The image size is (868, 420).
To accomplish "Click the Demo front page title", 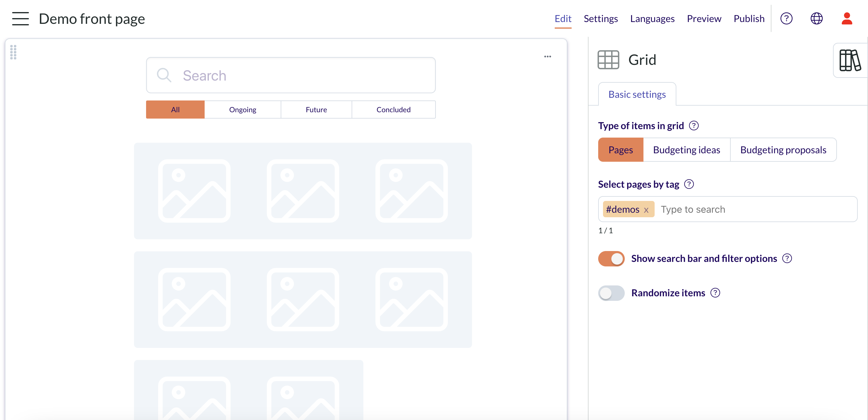I will coord(92,19).
